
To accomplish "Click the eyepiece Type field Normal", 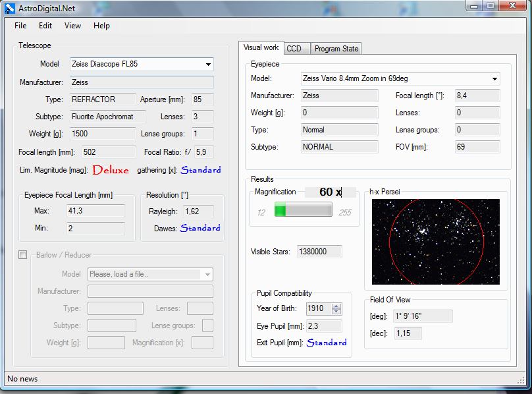I will [340, 130].
